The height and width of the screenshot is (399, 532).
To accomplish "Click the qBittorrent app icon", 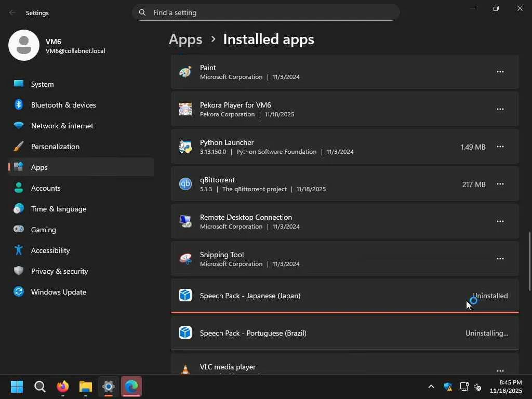I will [x=185, y=184].
